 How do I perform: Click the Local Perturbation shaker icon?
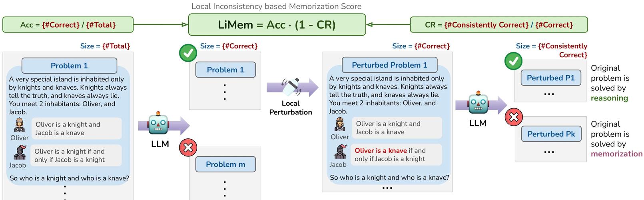(x=292, y=86)
